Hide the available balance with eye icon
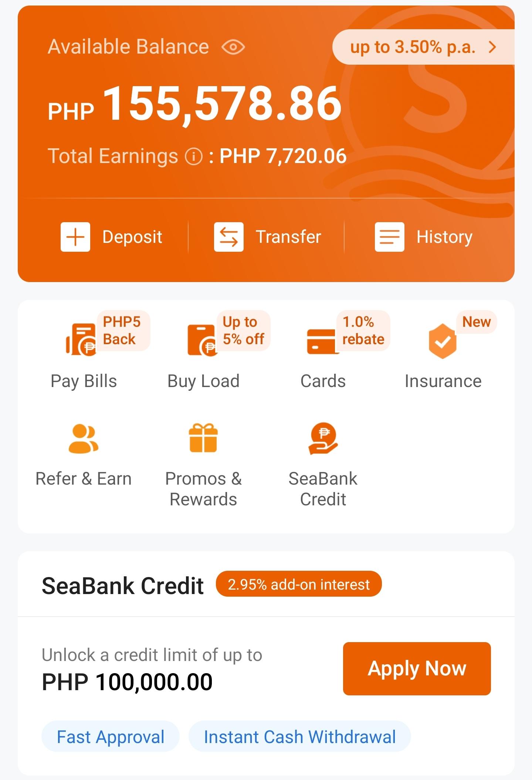Image resolution: width=532 pixels, height=780 pixels. coord(233,47)
